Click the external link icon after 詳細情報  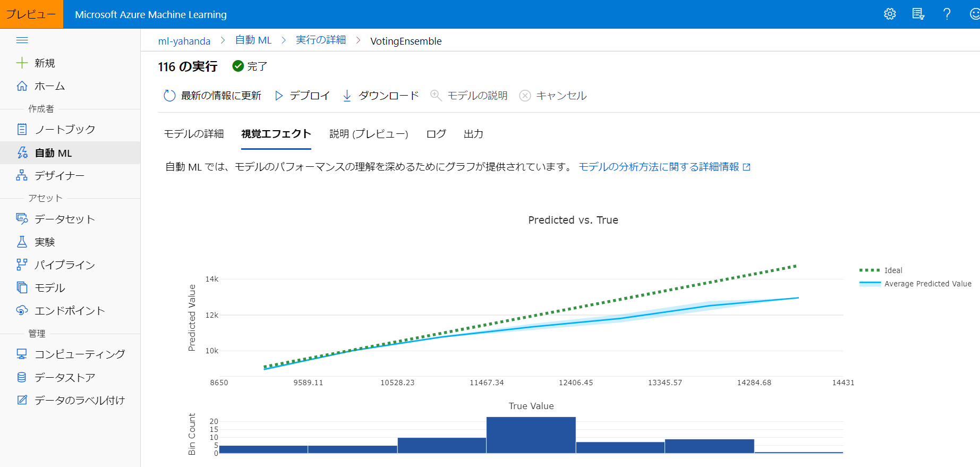746,167
